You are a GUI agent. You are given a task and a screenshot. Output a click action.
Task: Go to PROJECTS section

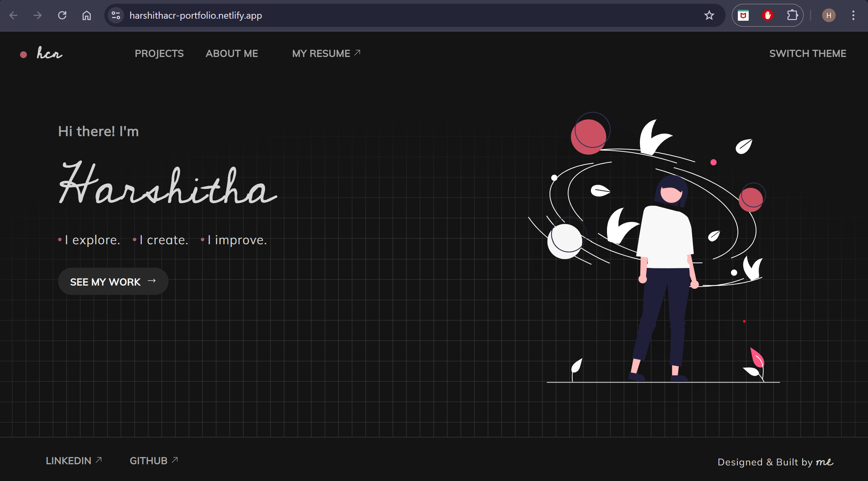point(159,54)
